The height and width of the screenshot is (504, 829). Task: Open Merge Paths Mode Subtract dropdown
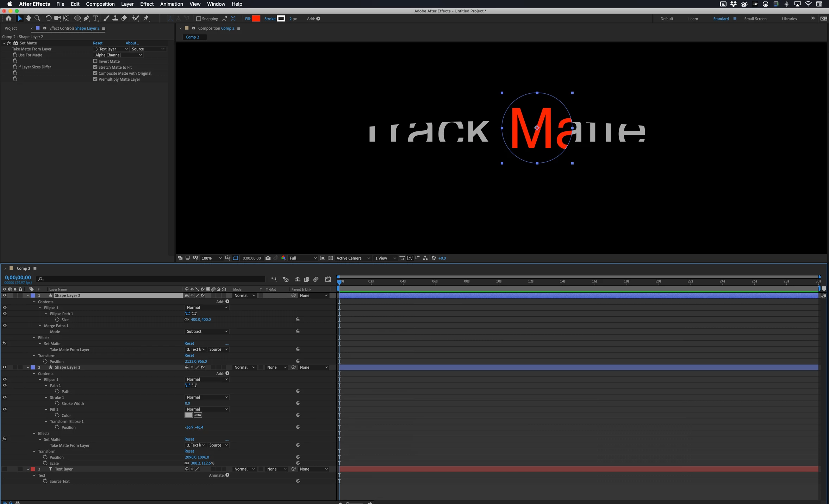click(x=207, y=331)
